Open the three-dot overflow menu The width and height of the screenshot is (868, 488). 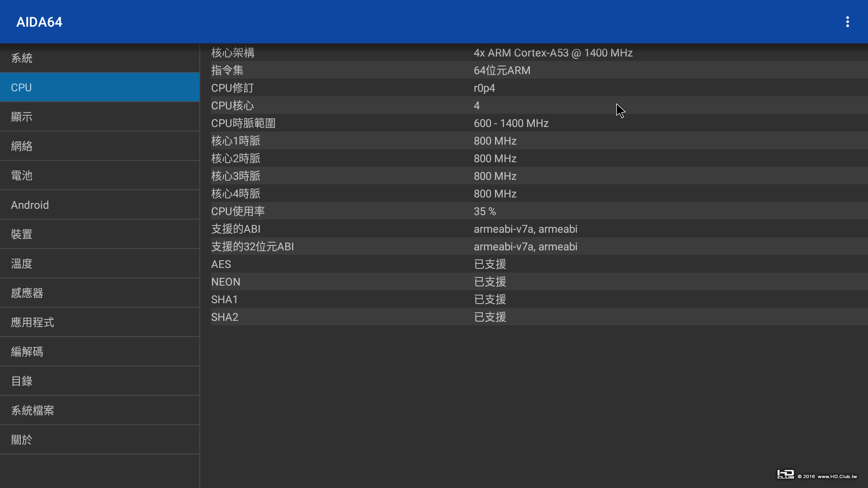click(847, 22)
